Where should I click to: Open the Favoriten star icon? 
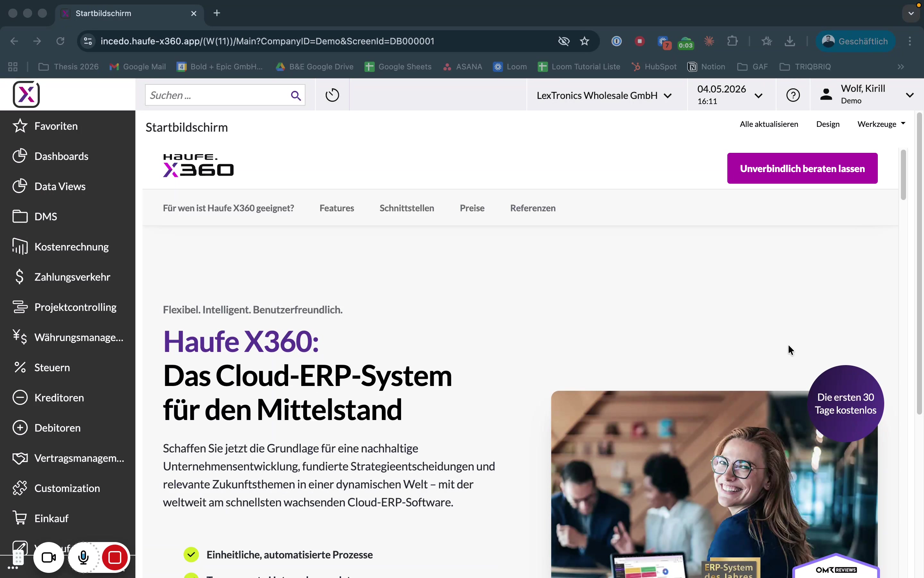(x=20, y=126)
